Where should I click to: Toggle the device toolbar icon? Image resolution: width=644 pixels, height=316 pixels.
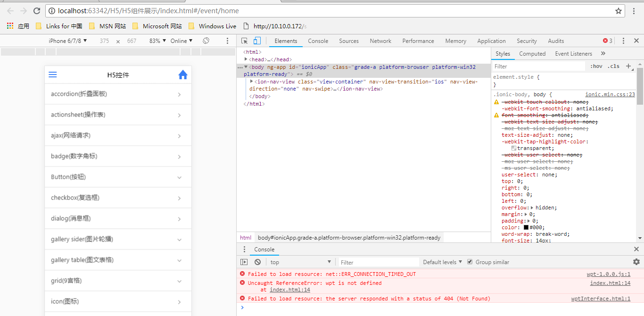click(x=257, y=41)
